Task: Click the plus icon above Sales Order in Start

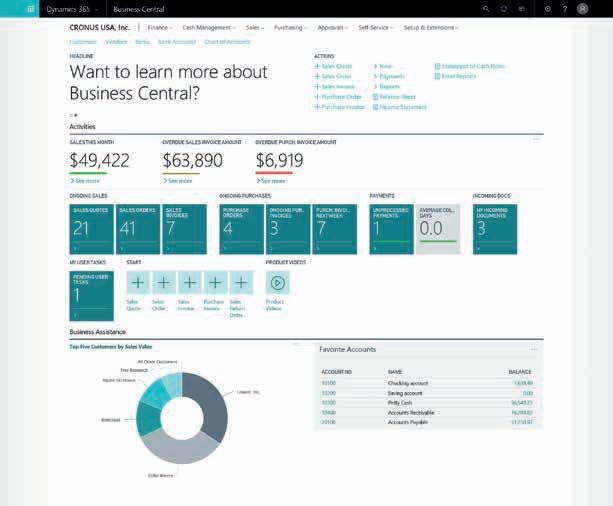Action: pyautogui.click(x=163, y=283)
